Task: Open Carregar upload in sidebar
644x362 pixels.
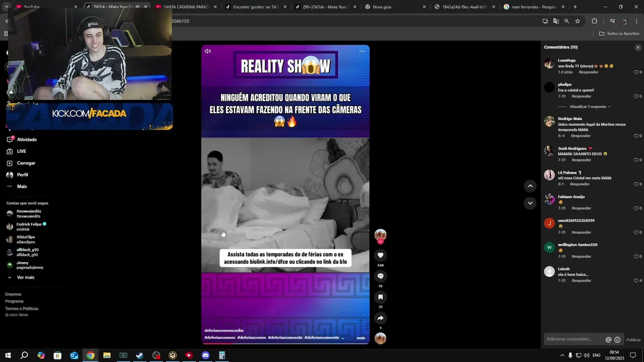Action: [x=26, y=163]
